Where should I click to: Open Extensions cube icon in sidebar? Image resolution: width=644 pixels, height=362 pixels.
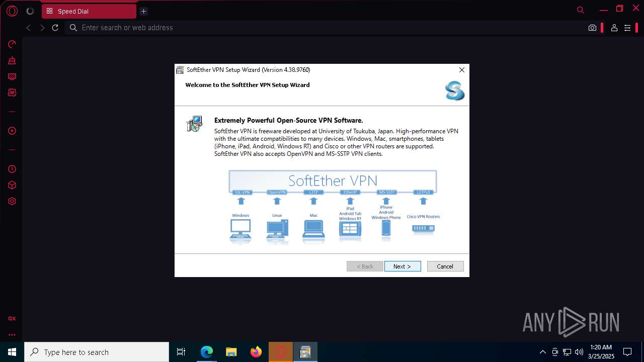tap(12, 185)
